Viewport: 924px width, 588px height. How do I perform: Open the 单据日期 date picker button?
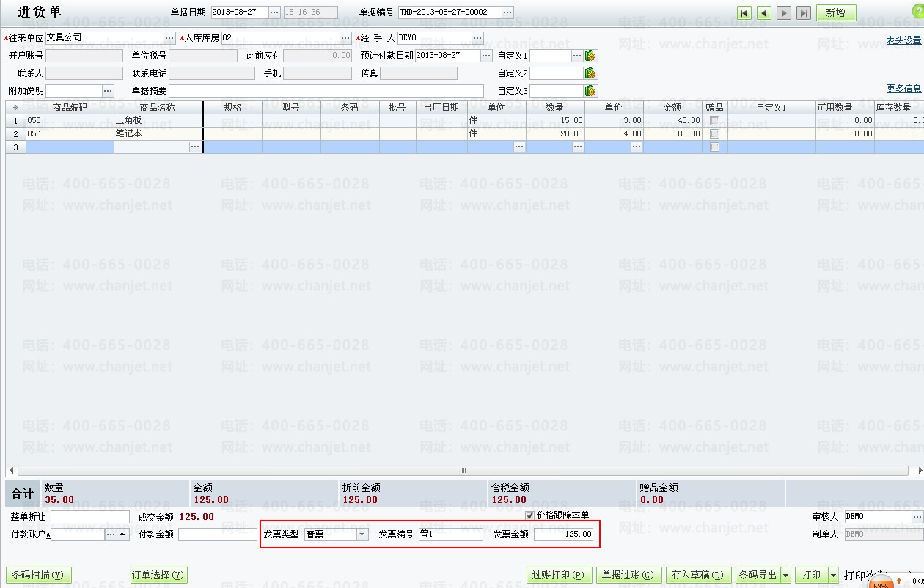point(274,12)
